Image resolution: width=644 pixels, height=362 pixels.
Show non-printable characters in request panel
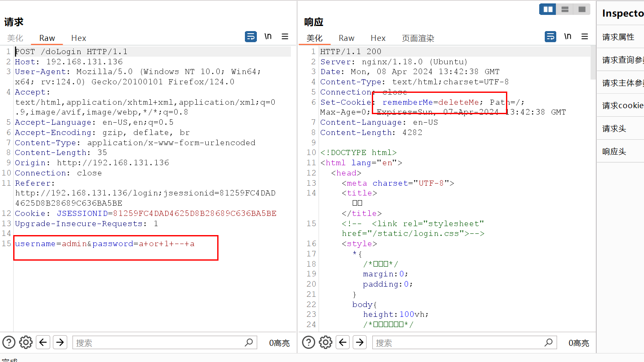click(x=268, y=37)
